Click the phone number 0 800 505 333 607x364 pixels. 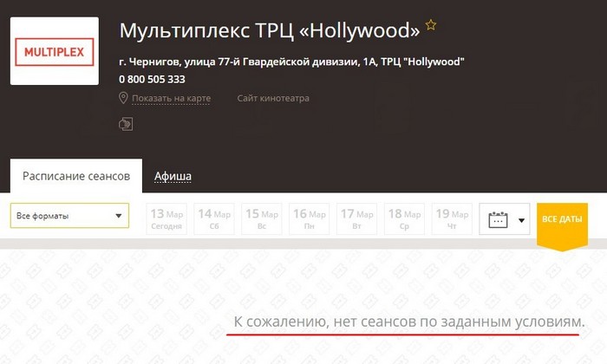pos(153,79)
